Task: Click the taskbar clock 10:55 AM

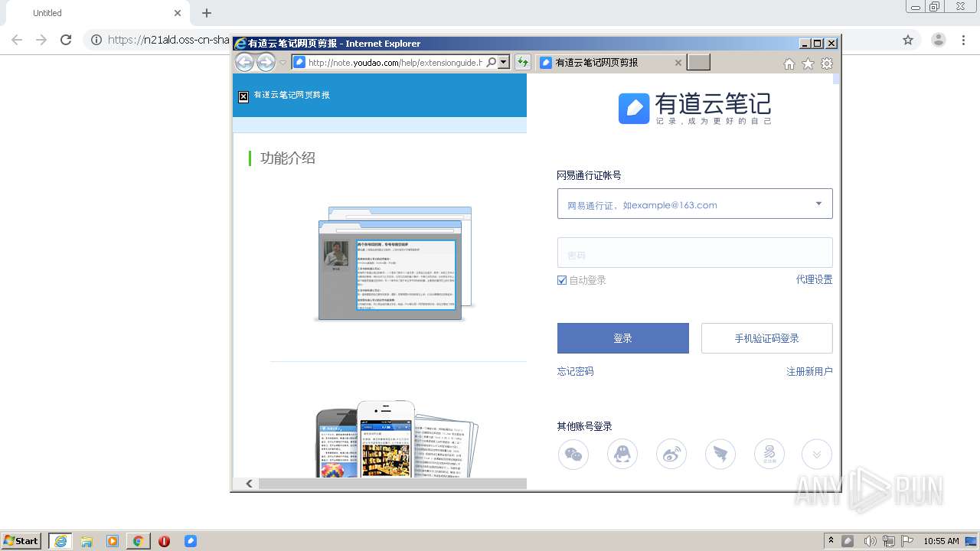Action: 941,541
